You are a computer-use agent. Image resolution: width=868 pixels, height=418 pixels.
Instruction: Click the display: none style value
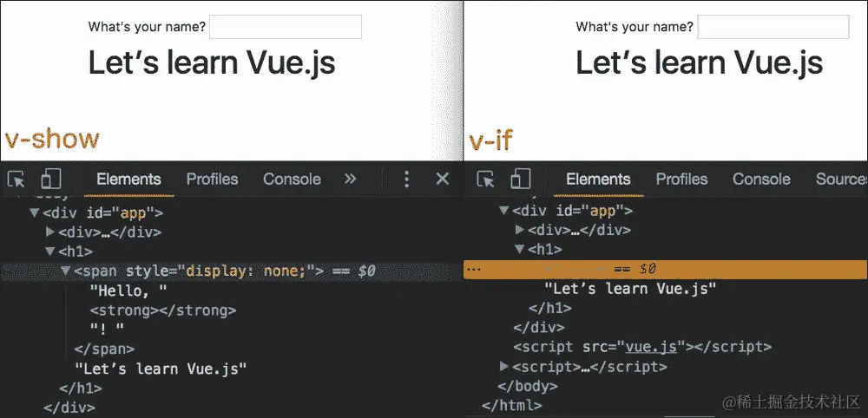coord(247,271)
